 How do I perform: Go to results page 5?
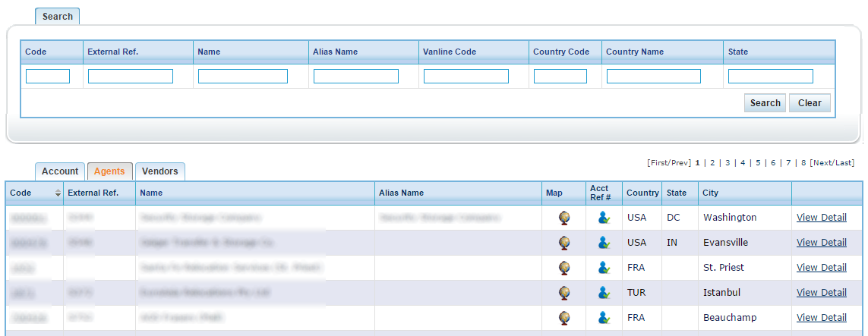[x=759, y=163]
